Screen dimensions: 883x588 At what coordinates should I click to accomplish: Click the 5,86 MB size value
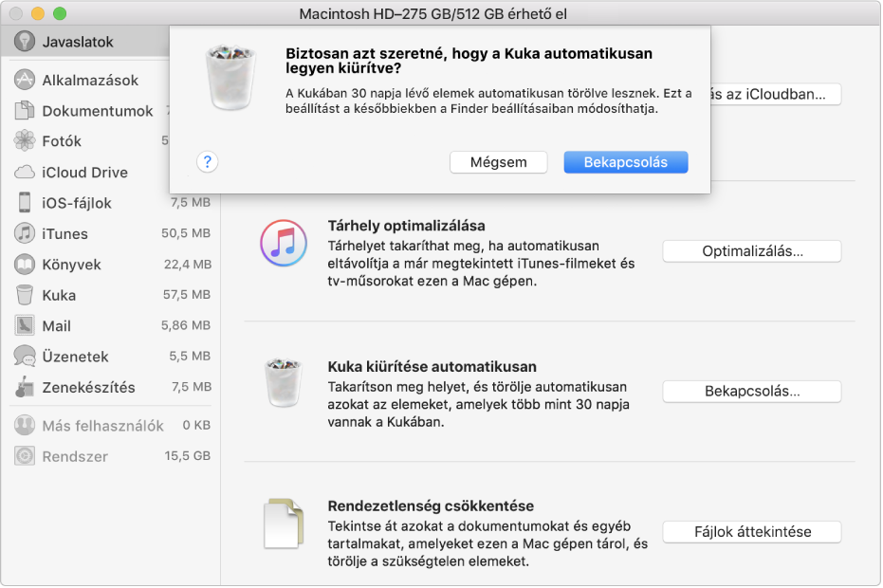tap(186, 325)
